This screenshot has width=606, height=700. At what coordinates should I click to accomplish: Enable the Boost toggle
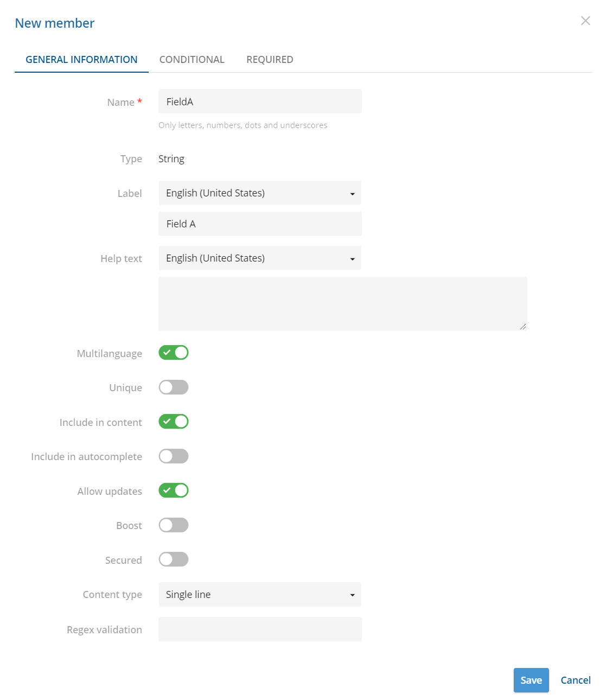(x=174, y=525)
